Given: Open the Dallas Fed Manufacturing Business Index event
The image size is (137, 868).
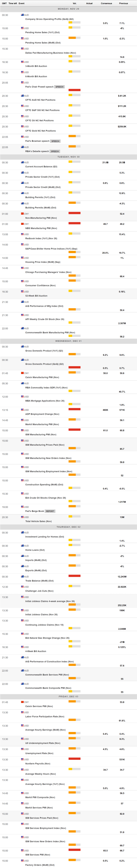Looking at the screenshot, I should [50, 53].
